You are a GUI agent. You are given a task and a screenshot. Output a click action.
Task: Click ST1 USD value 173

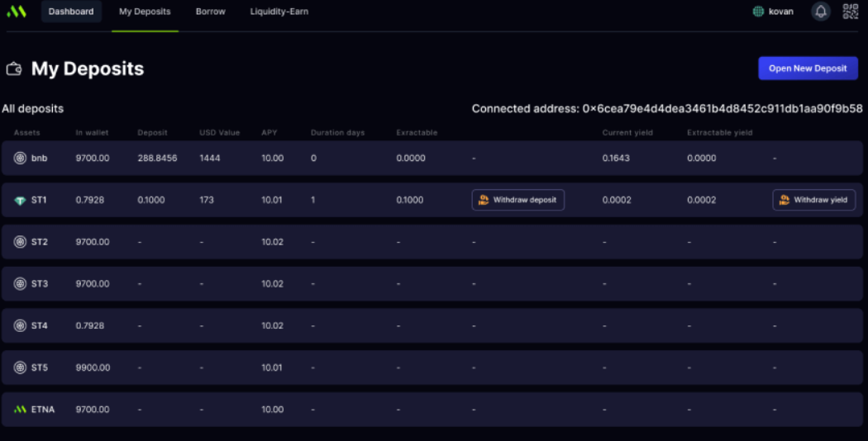point(207,200)
